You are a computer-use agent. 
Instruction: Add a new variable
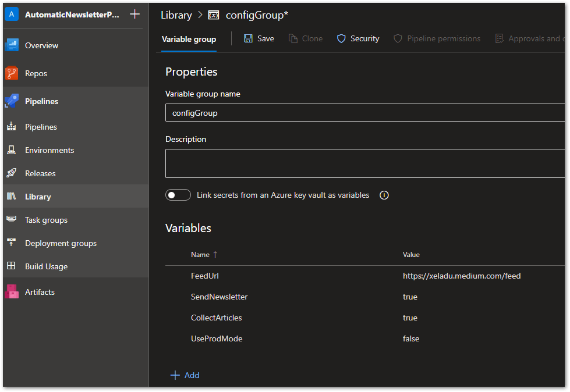(185, 375)
